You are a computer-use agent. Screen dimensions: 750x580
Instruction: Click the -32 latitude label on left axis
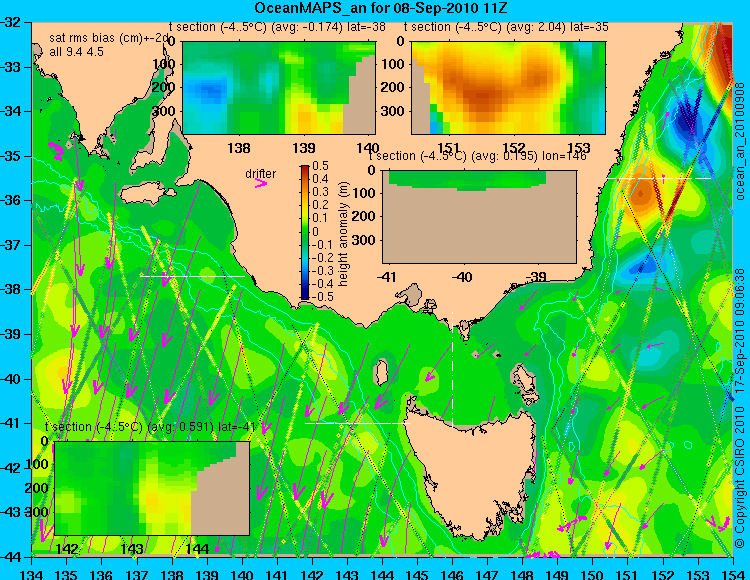pos(11,22)
